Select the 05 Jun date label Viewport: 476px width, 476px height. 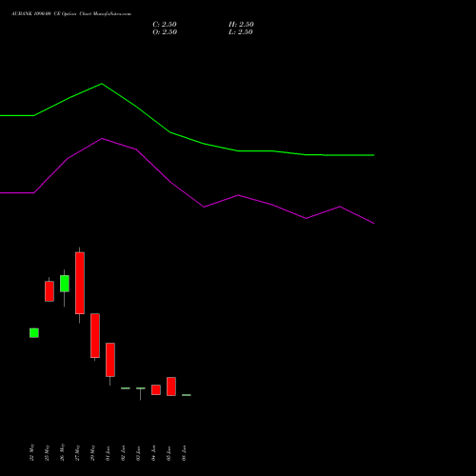click(x=169, y=453)
